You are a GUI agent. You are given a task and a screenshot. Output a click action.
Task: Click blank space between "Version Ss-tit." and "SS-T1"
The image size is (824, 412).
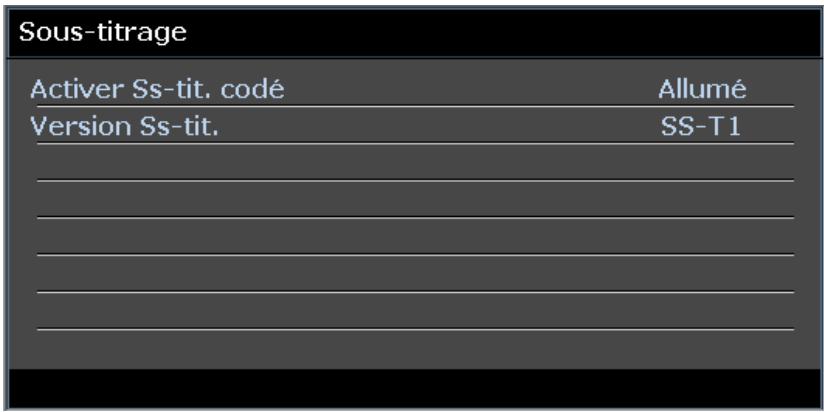click(x=440, y=127)
